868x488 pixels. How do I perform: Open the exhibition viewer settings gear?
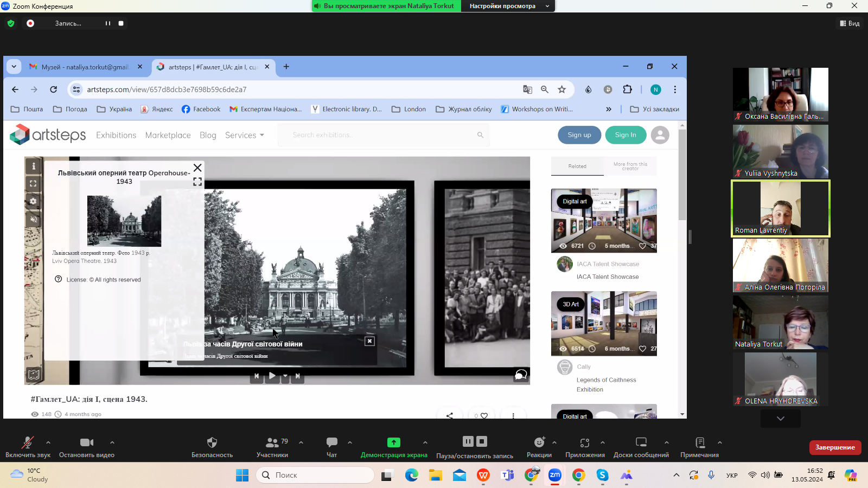(x=34, y=202)
